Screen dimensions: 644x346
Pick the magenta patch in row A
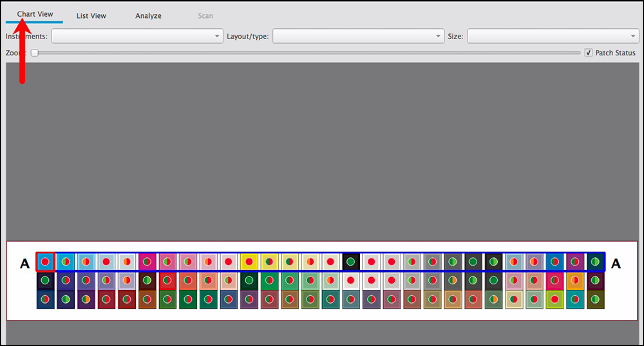click(147, 262)
